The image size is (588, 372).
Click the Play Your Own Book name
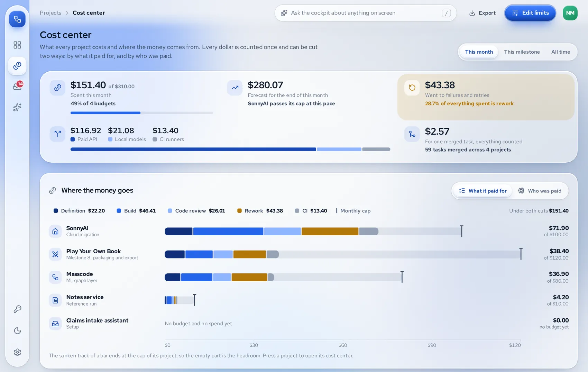click(93, 251)
